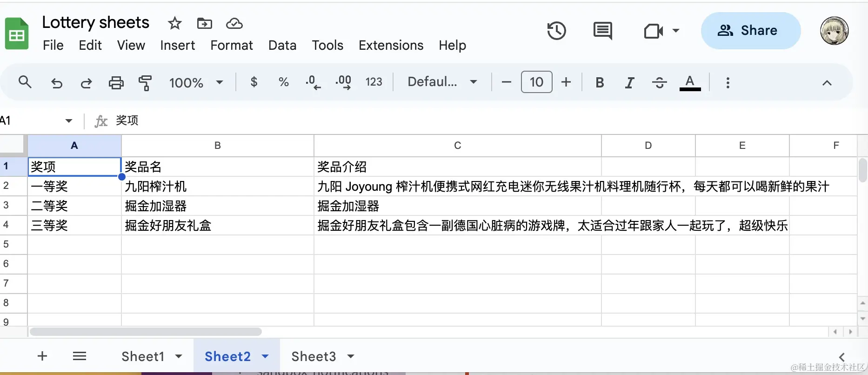Select cell B4 掘金好朋友礼盒

click(x=218, y=225)
